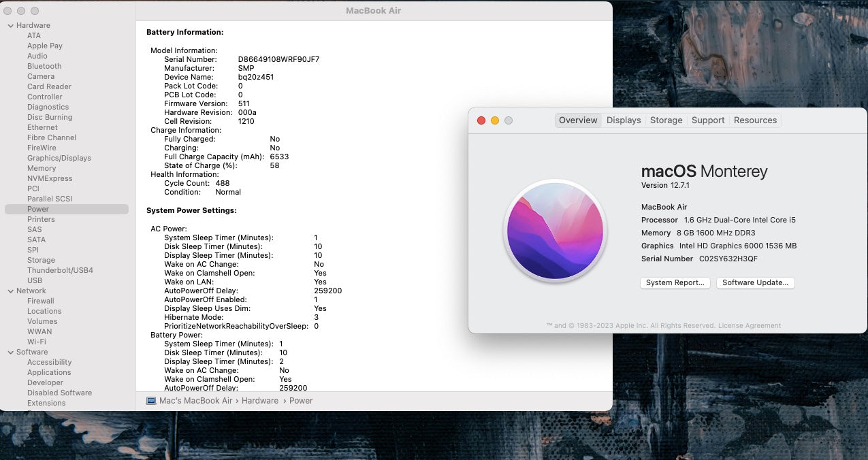Minimize the About This Mac window

495,120
